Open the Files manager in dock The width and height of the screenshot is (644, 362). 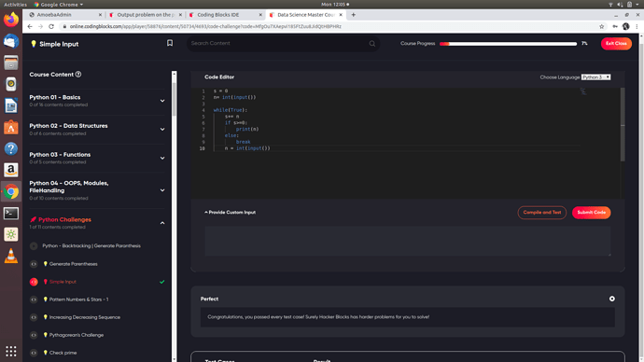pyautogui.click(x=11, y=63)
